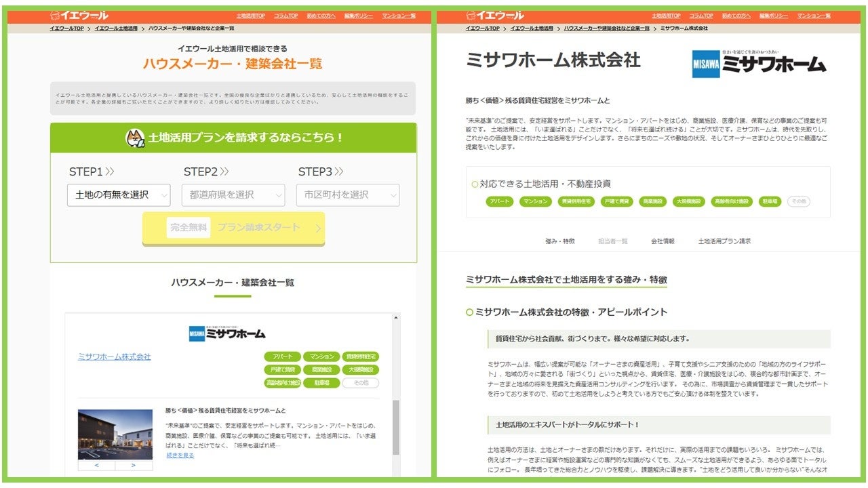
Task: Click the 戸建て賃貸 tag in the left card
Action: [282, 370]
